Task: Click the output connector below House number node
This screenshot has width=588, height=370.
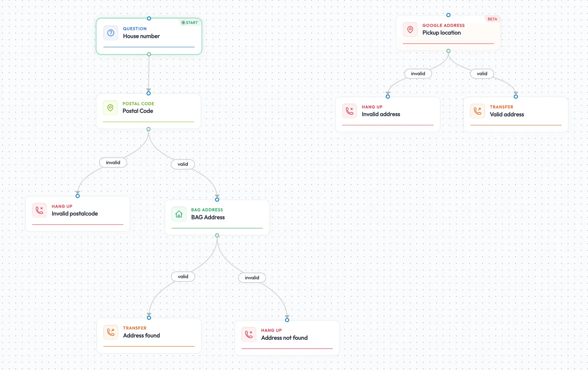Action: click(x=149, y=54)
